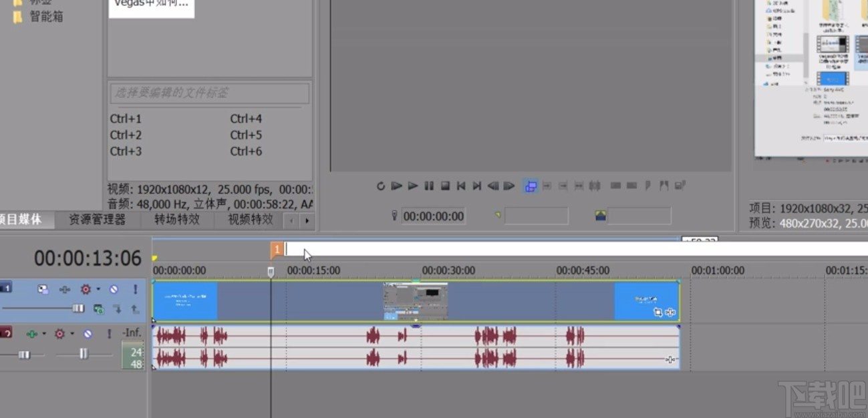Image resolution: width=868 pixels, height=418 pixels.
Task: Click the video clip middle thumbnail on the timeline
Action: pyautogui.click(x=415, y=301)
